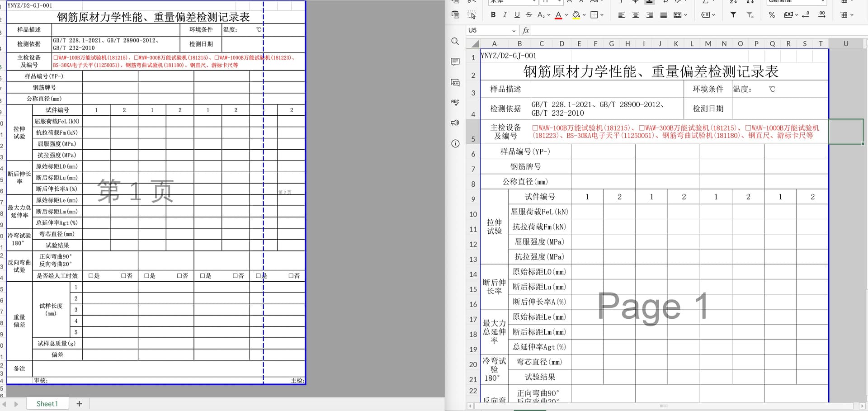Click the Select all icon in toolbar
The height and width of the screenshot is (411, 868).
coord(472,15)
